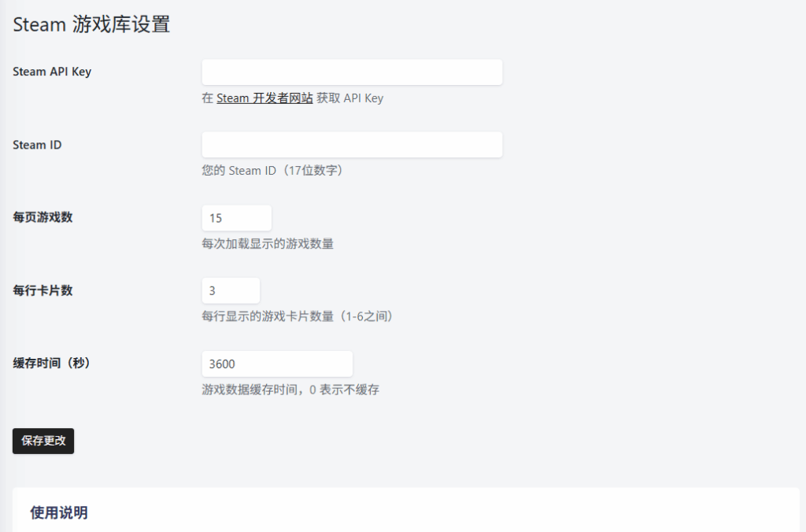The height and width of the screenshot is (532, 806).
Task: Click the Steam ID label
Action: (x=37, y=145)
